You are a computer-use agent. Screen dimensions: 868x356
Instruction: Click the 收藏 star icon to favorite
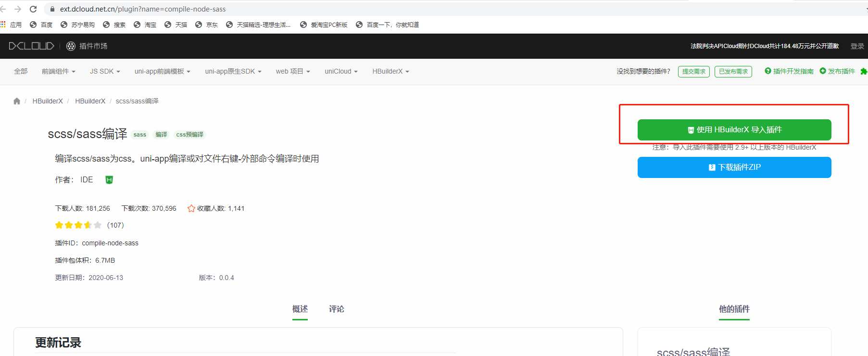(x=191, y=208)
